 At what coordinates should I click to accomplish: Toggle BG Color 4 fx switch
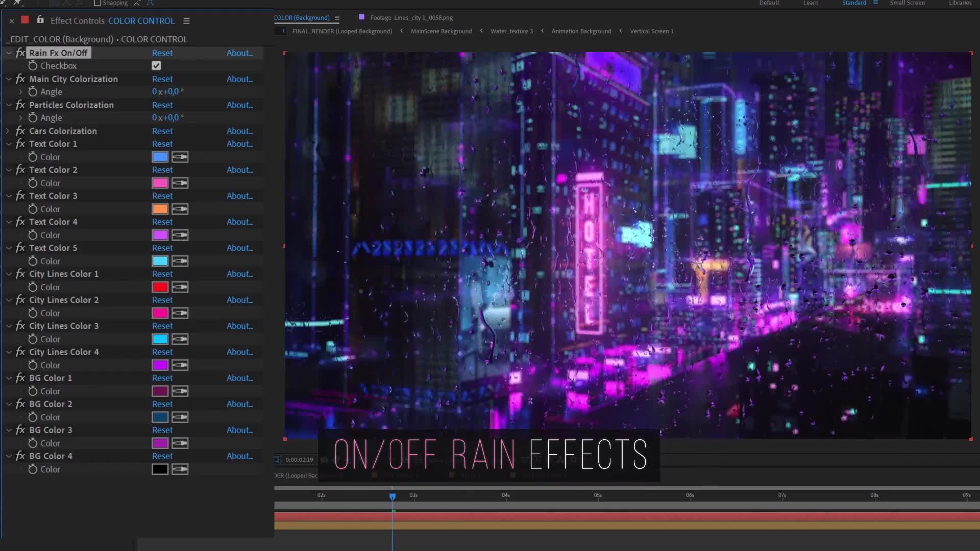click(x=20, y=456)
